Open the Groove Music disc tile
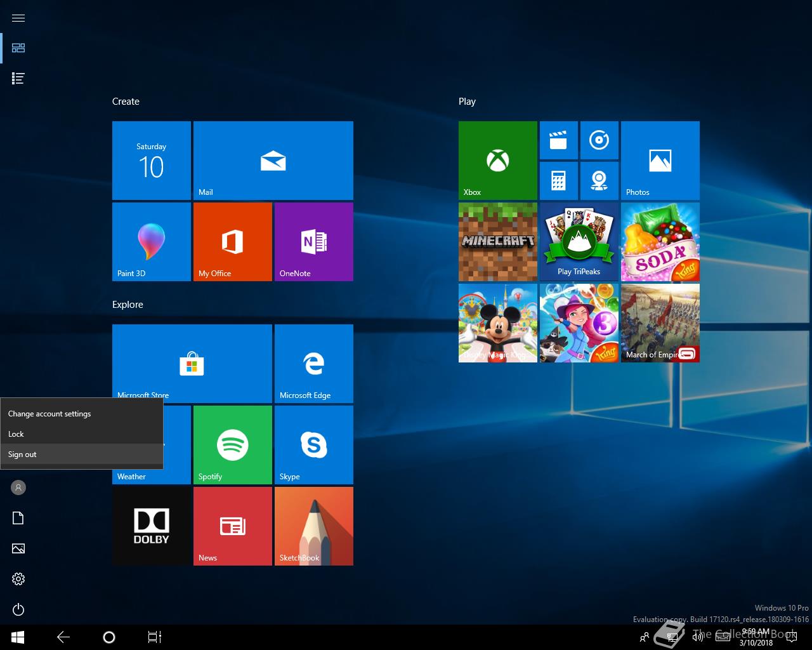812x650 pixels. (x=599, y=140)
